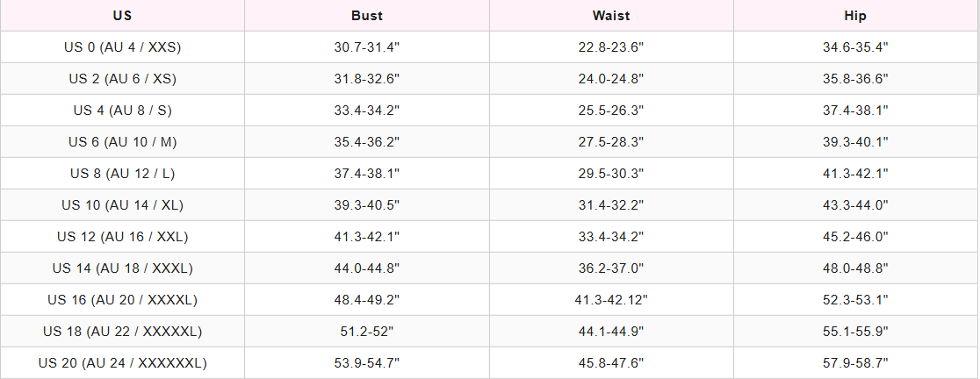Select the US 14 (AU 18 / XXXL) size cell
The width and height of the screenshot is (980, 379).
(x=122, y=268)
